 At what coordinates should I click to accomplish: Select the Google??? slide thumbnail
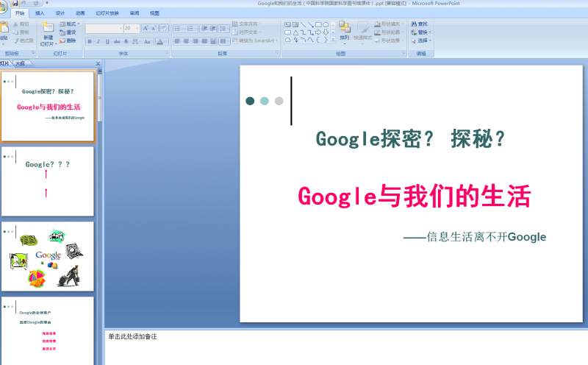[x=47, y=181]
